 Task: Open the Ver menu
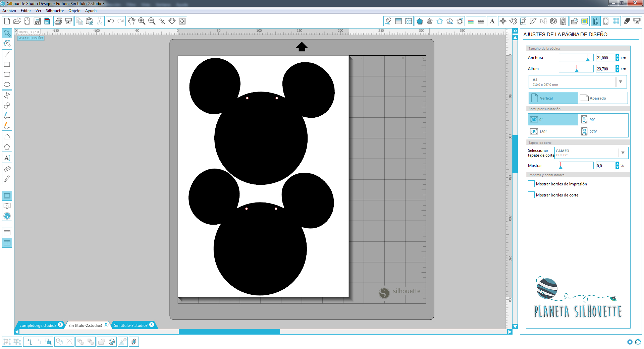point(38,11)
